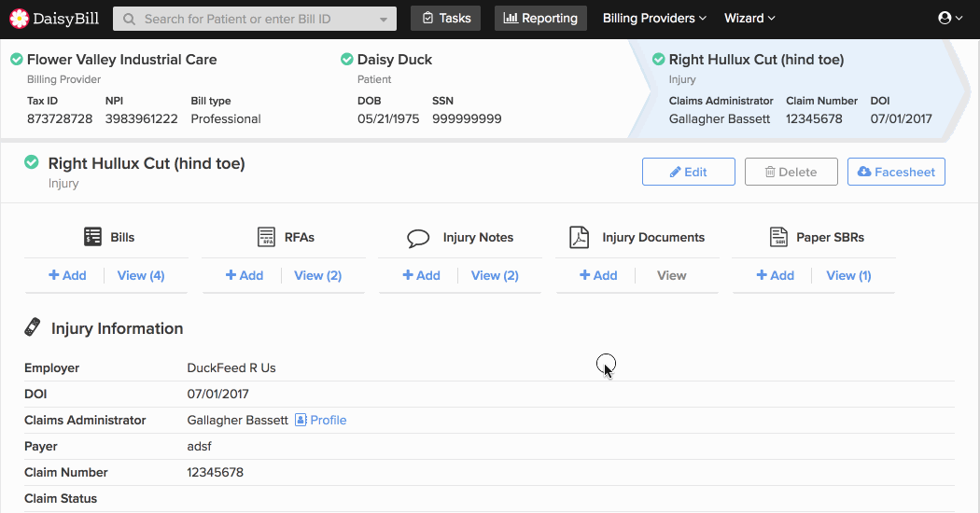Click the NPI value 3983961222
Viewport: 980px width, 513px height.
click(x=141, y=118)
